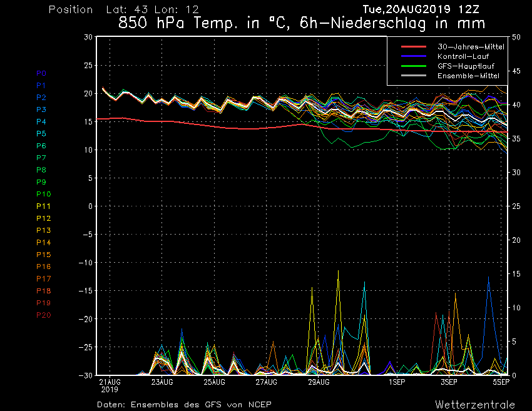Select the P13 ensemble member label
The image size is (532, 411).
tap(43, 230)
